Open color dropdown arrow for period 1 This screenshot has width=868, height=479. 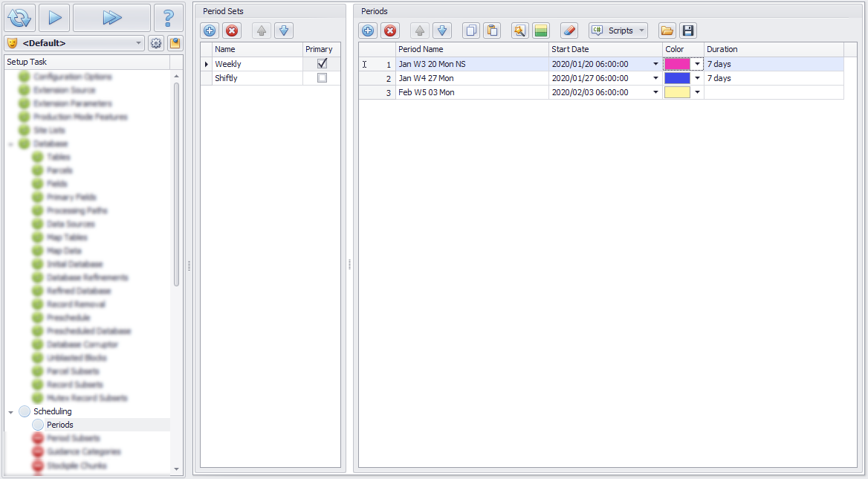(x=698, y=64)
